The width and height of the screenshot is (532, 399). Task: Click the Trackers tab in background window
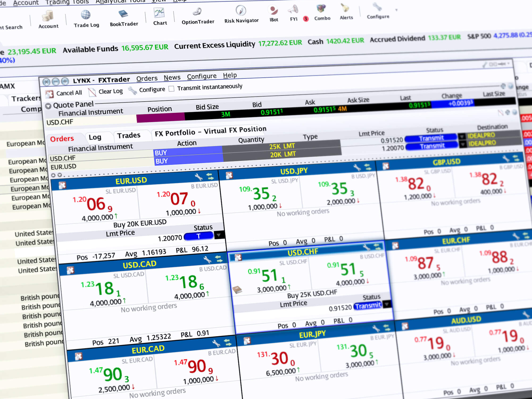(x=26, y=99)
